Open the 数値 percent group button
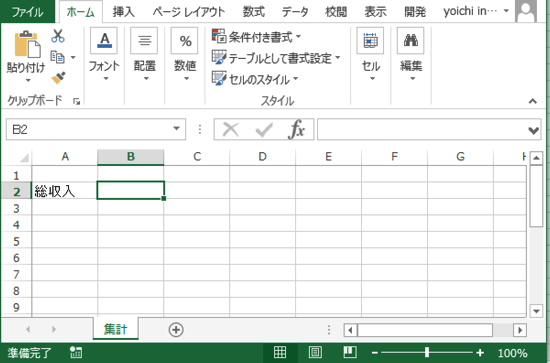This screenshot has height=363, width=550. [x=185, y=55]
